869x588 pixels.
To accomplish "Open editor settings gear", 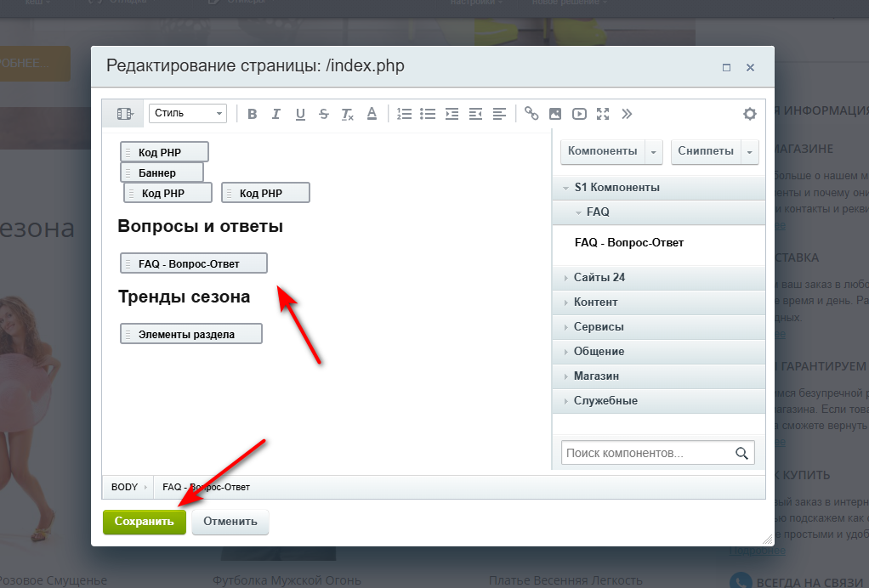I will pos(749,114).
